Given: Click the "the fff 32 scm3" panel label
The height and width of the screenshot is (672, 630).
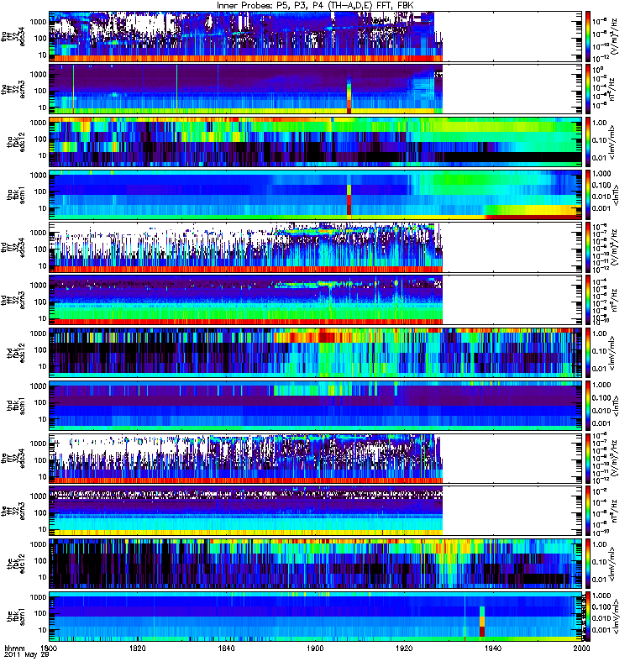Looking at the screenshot, I should (x=13, y=511).
